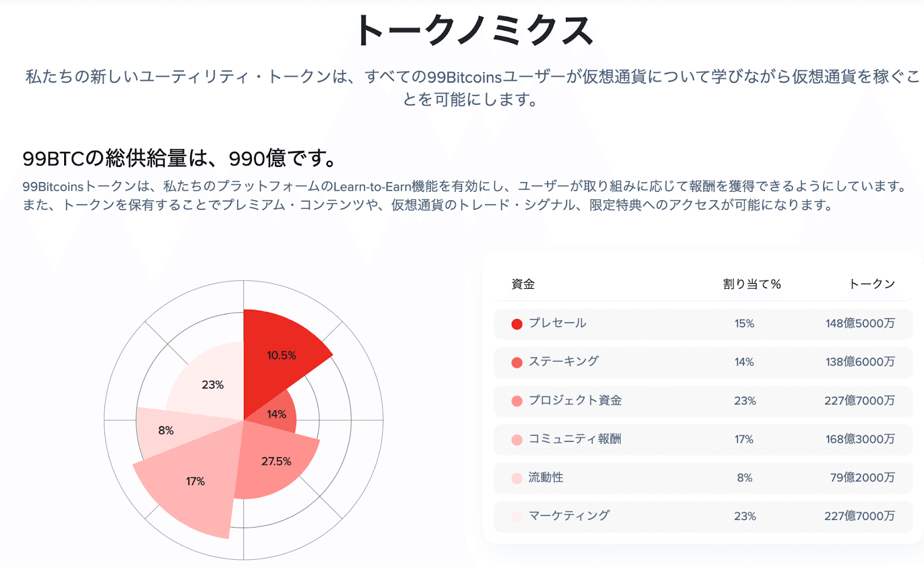
Task: Click the color dot beside ステーキング
Action: click(517, 362)
